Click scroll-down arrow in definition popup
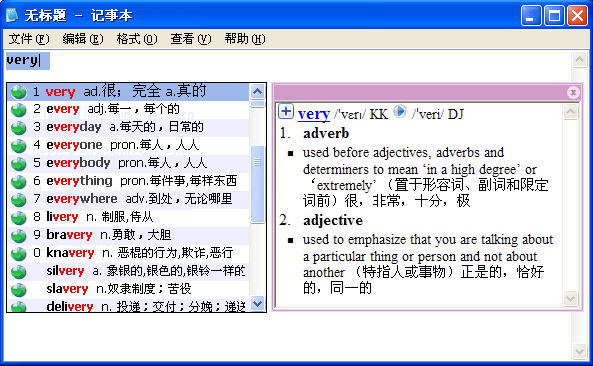 (570, 298)
